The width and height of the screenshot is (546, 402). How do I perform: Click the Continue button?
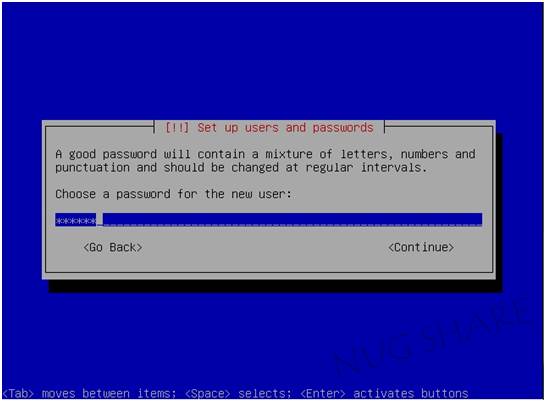(421, 247)
